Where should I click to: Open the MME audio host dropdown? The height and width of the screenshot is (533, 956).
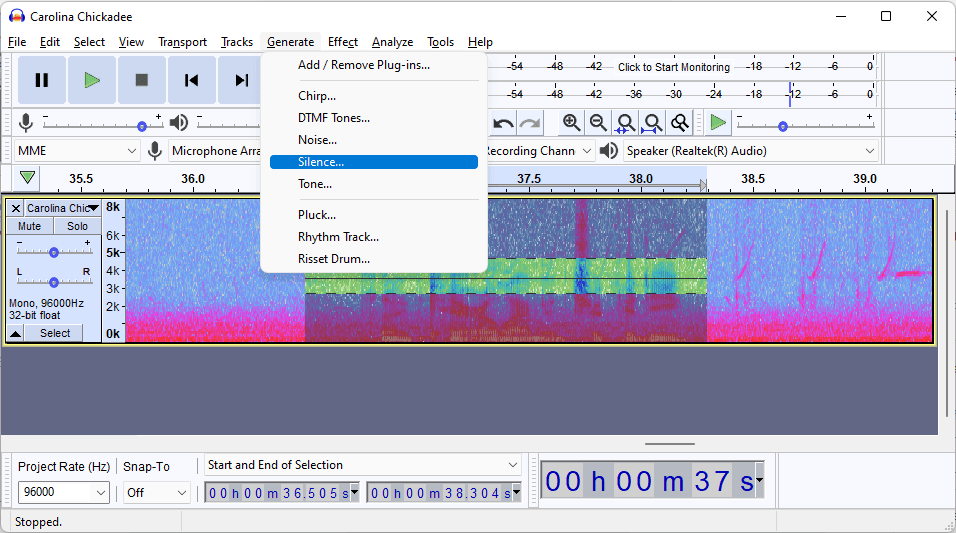77,151
